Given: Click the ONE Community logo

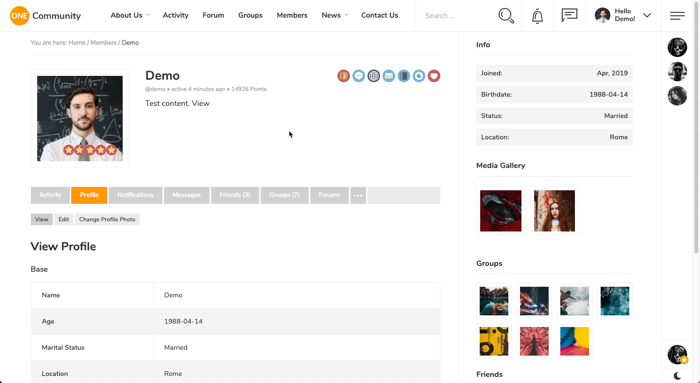Looking at the screenshot, I should pyautogui.click(x=45, y=16).
